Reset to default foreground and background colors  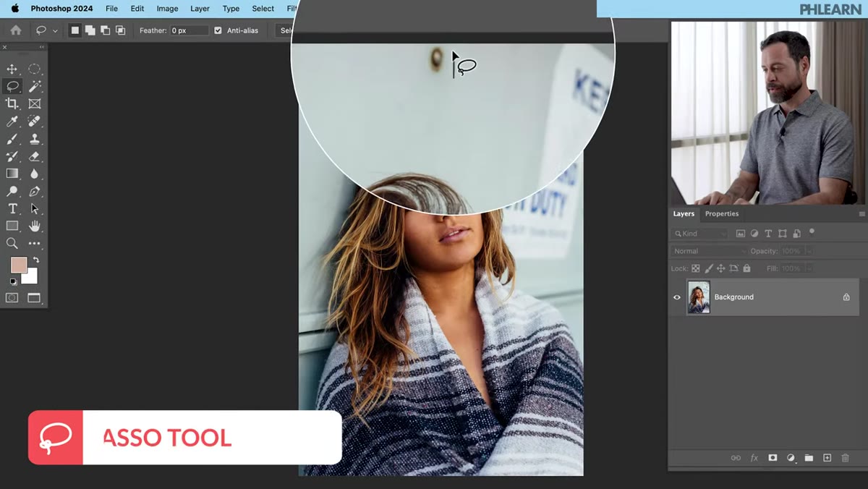(13, 282)
